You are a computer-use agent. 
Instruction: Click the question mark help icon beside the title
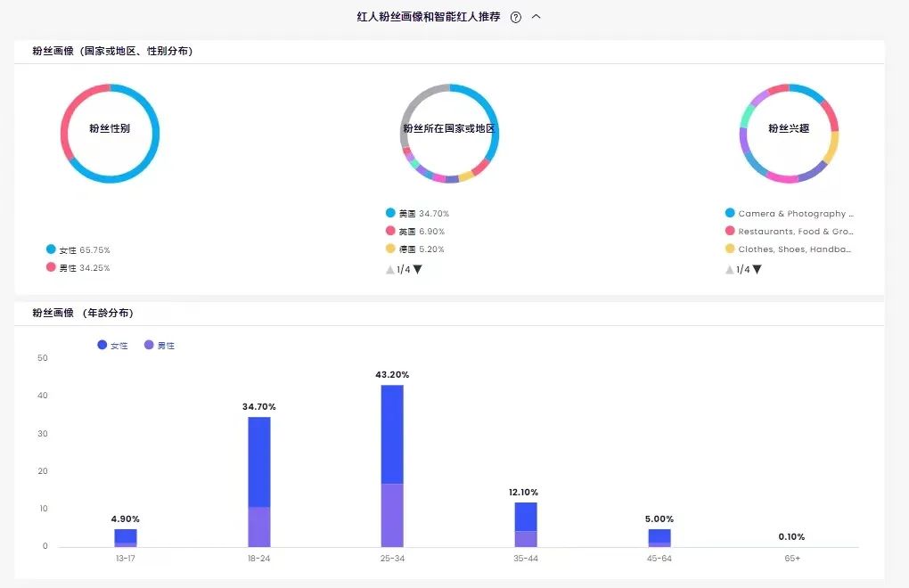click(515, 18)
